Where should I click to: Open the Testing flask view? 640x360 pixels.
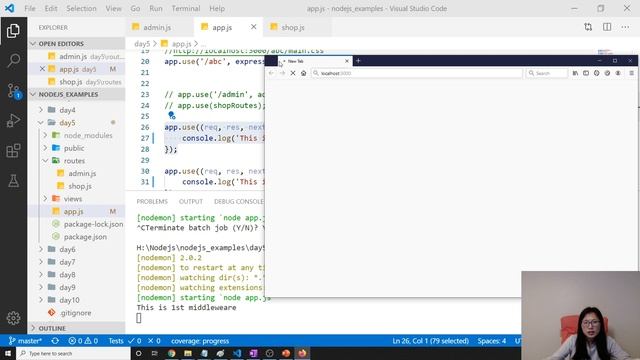(x=13, y=181)
